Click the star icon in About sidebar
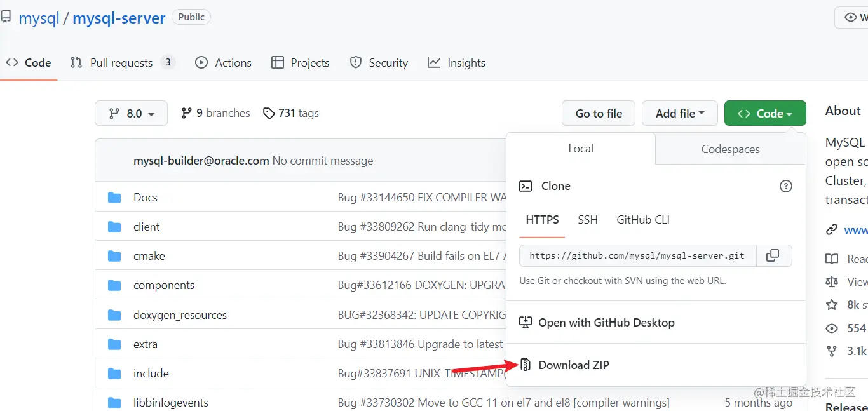The image size is (868, 411). click(831, 305)
